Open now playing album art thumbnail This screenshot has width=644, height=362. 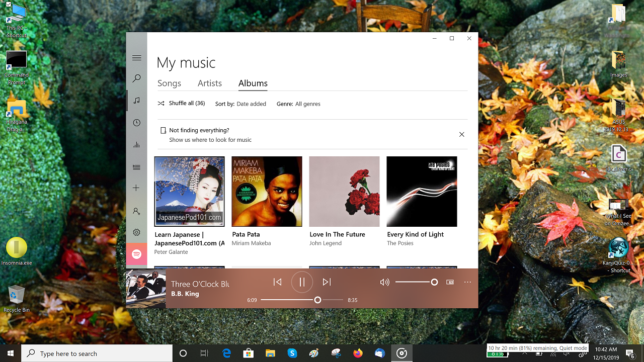point(146,289)
